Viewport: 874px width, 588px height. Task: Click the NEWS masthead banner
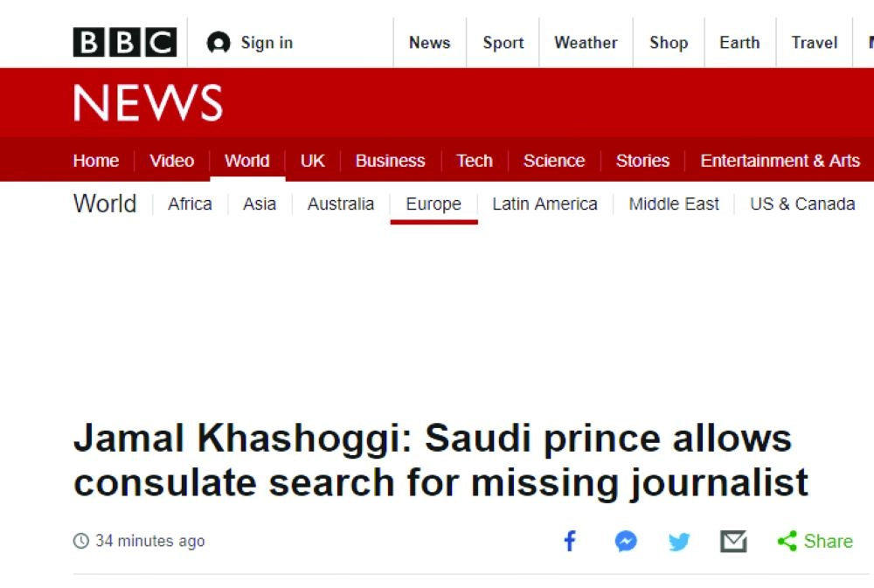click(x=149, y=101)
